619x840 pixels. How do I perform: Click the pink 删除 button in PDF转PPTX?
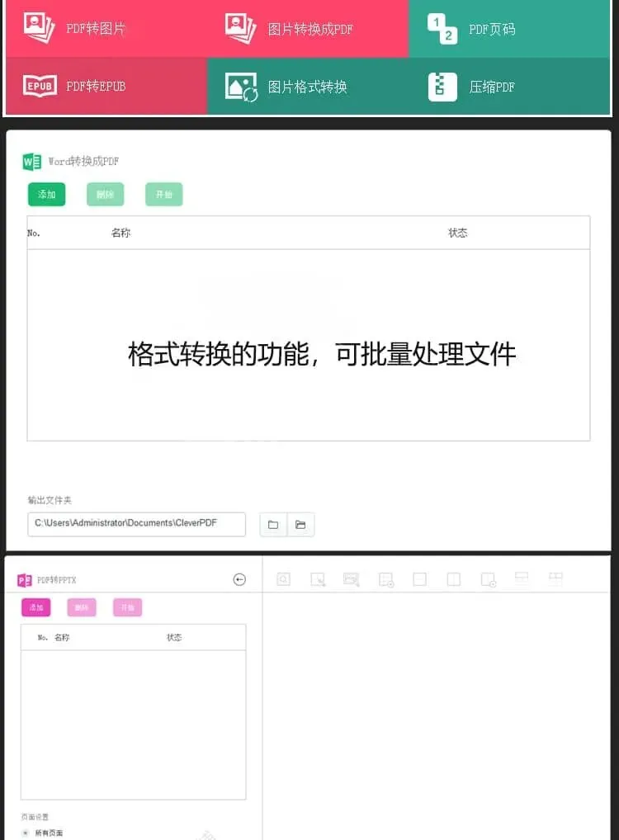82,607
